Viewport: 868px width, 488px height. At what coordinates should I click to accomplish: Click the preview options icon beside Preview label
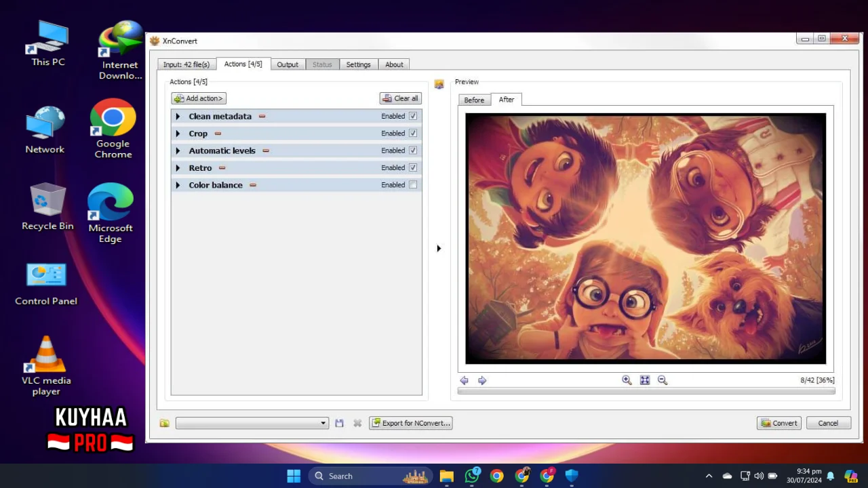click(x=439, y=84)
